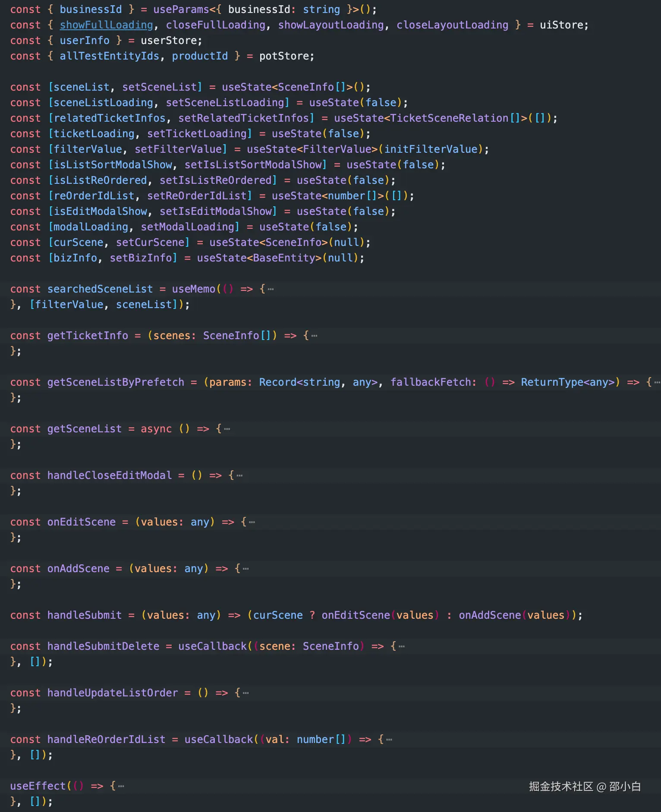Click the TicketSceneRelation type

tap(449, 118)
